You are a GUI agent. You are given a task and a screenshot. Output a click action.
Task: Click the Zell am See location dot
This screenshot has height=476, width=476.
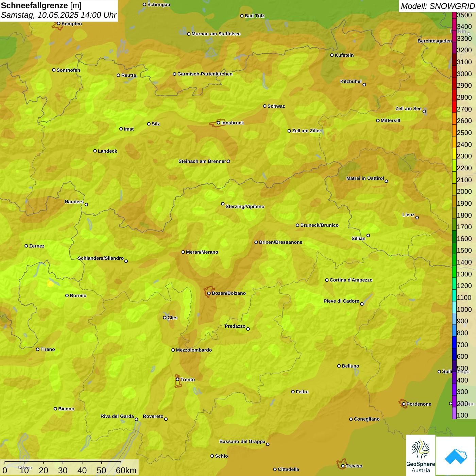click(424, 111)
